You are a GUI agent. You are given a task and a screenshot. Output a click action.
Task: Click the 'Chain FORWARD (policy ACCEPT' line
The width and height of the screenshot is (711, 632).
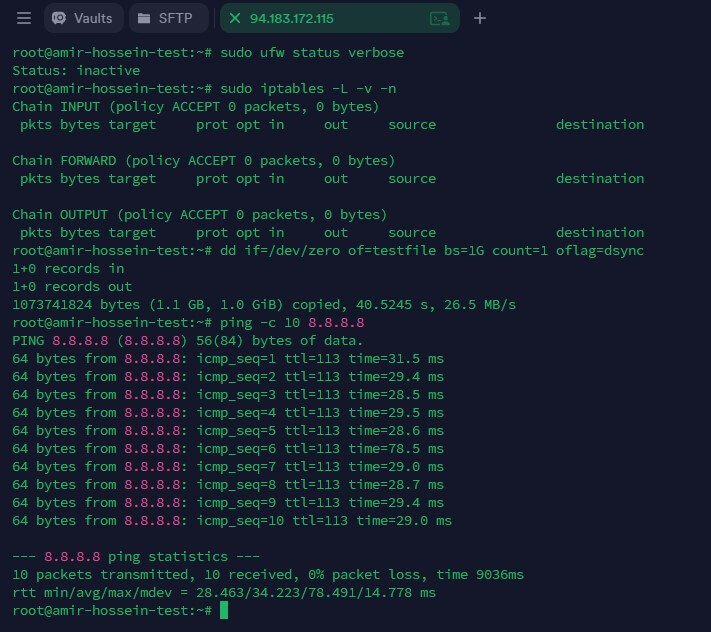coord(204,160)
